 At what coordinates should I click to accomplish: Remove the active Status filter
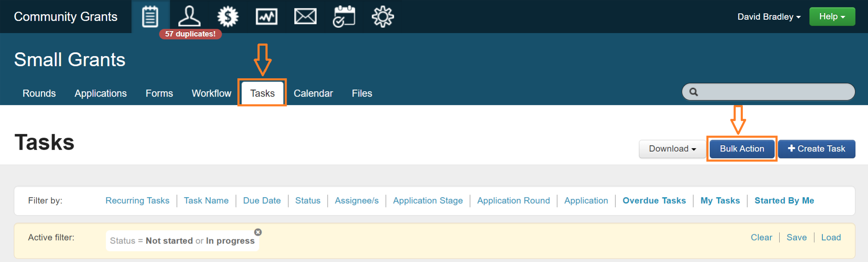coord(258,232)
